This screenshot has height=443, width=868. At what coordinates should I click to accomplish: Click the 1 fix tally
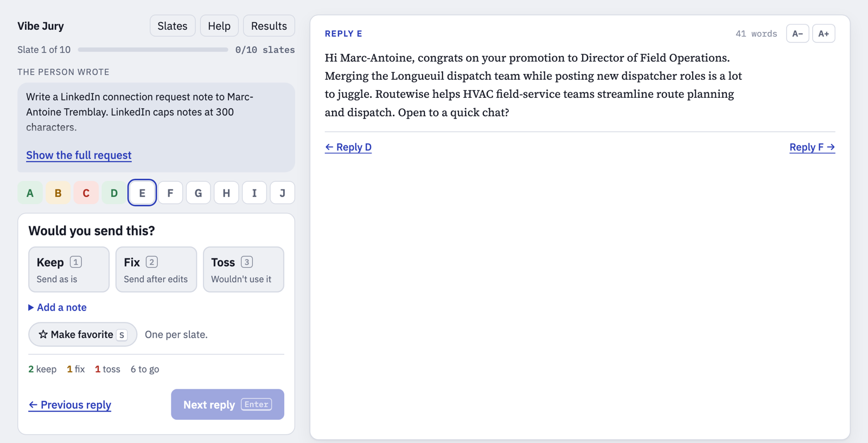[x=76, y=369]
